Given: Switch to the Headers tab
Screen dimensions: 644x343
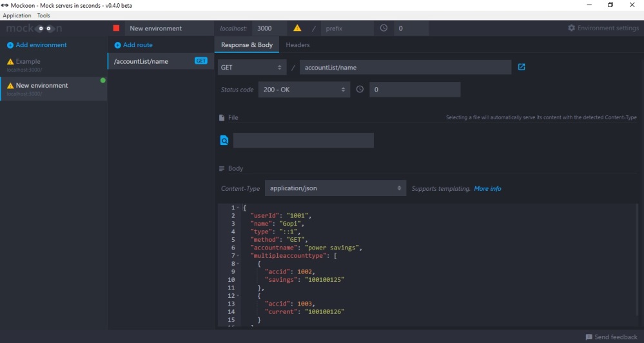Looking at the screenshot, I should click(298, 44).
